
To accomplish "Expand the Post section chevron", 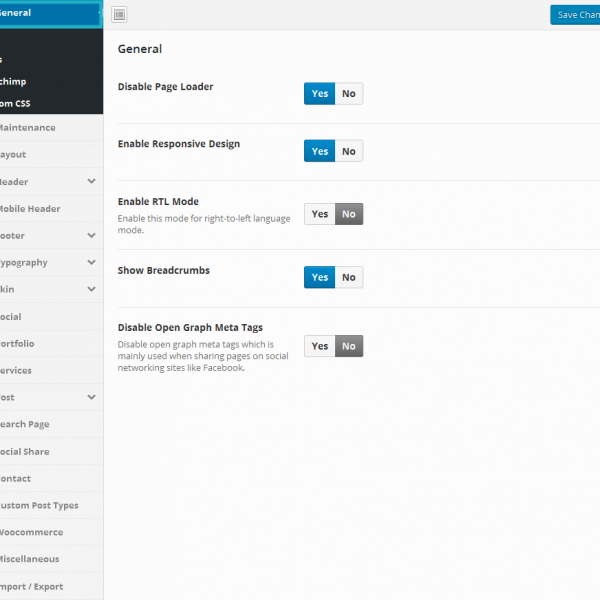I will 91,398.
